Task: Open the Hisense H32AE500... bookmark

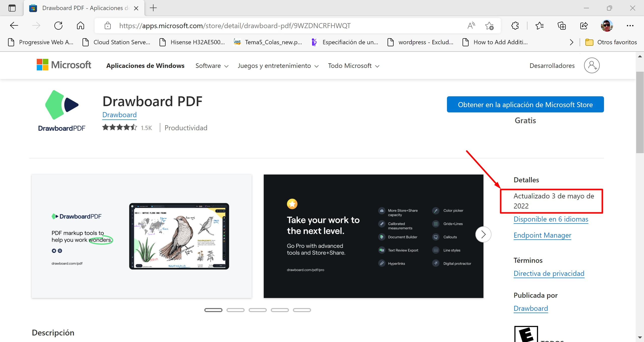Action: pos(192,42)
